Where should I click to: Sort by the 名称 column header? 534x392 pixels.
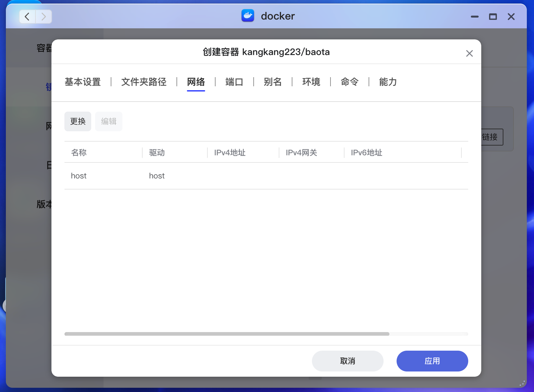[x=104, y=152]
